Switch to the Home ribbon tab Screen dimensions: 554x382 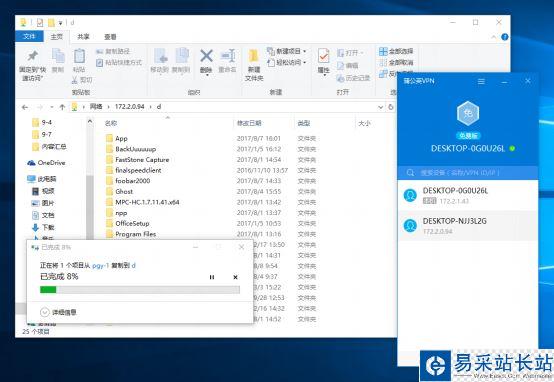(x=56, y=36)
